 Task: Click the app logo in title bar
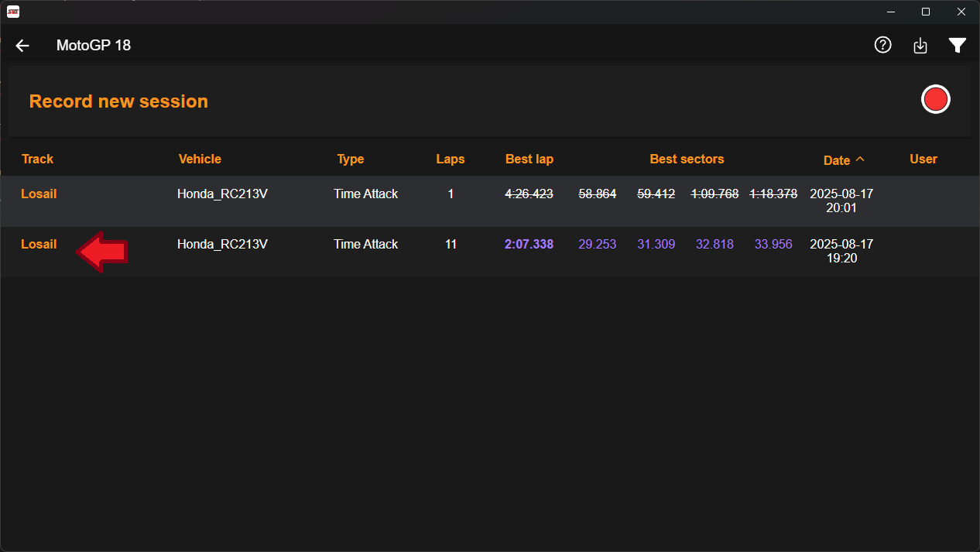pyautogui.click(x=13, y=12)
